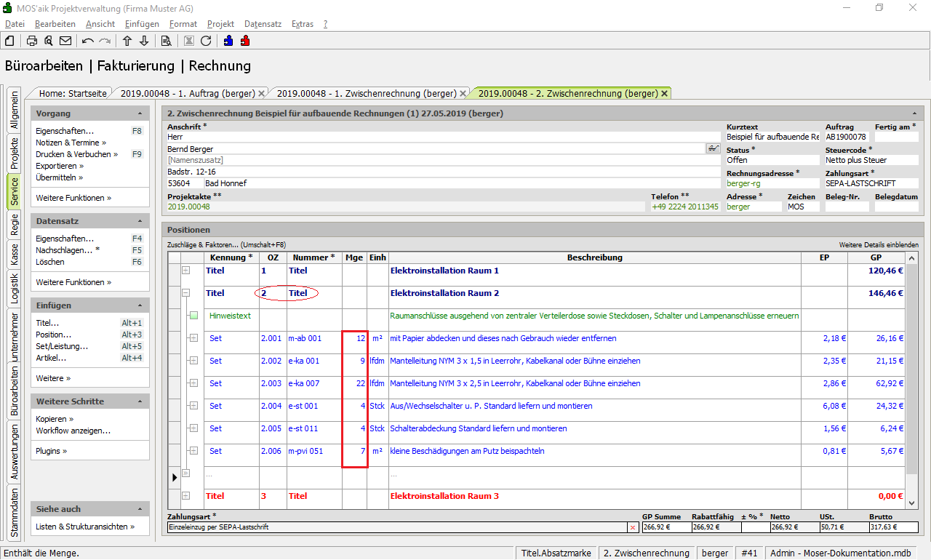Viewport: 931px width, 560px height.
Task: Click the envelope email icon
Action: [65, 41]
